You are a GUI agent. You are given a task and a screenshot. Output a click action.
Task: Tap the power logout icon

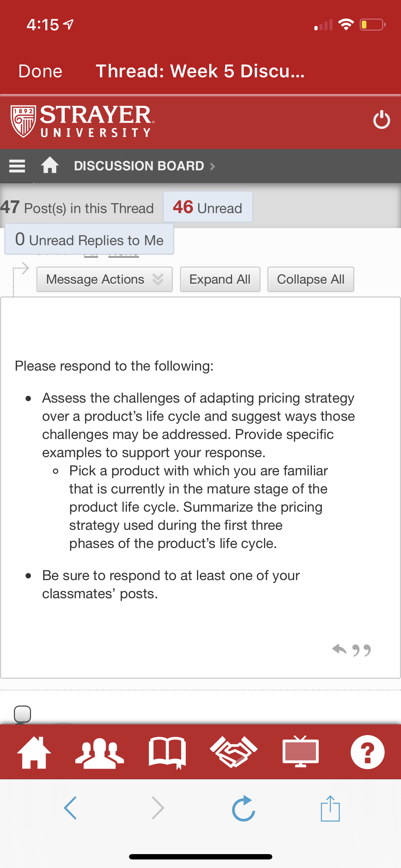point(381,120)
